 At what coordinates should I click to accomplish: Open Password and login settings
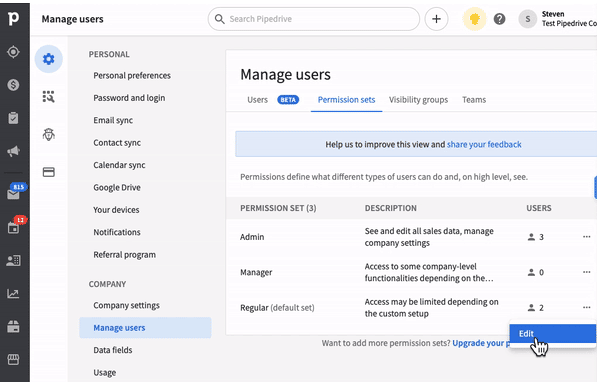[x=129, y=98]
